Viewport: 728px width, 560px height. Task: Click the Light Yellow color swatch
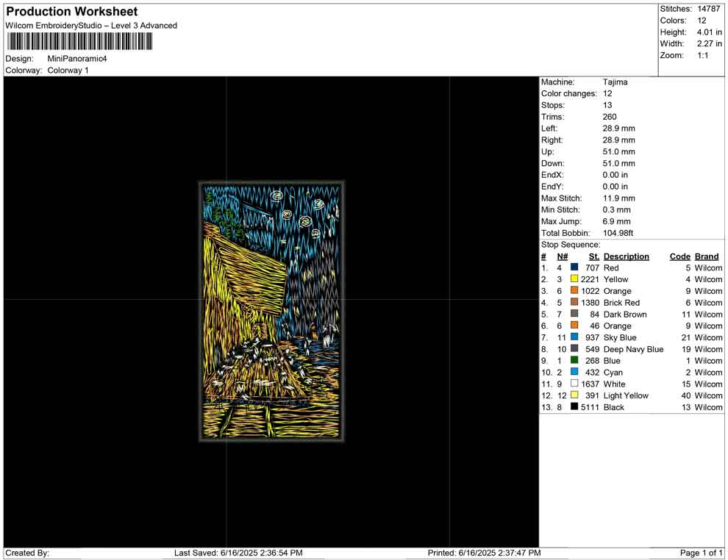tap(574, 395)
